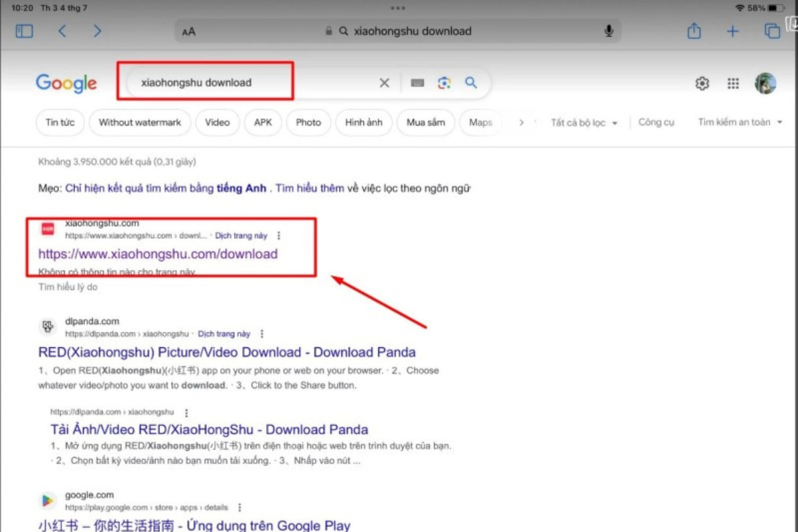Open the on-screen keyboard input tool icon
The image size is (798, 532).
coord(418,82)
